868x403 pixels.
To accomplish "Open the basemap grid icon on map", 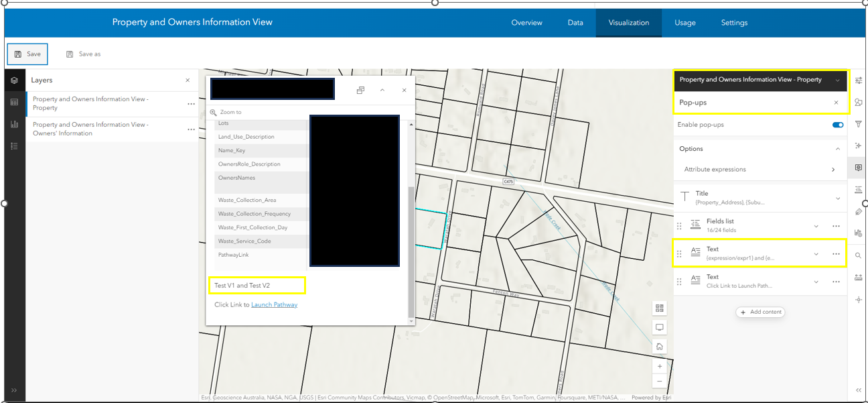I will (x=660, y=308).
